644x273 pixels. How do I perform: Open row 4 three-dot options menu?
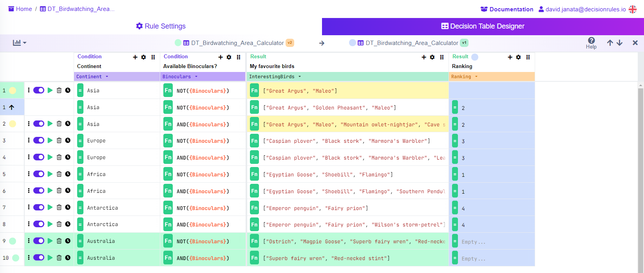pos(29,157)
